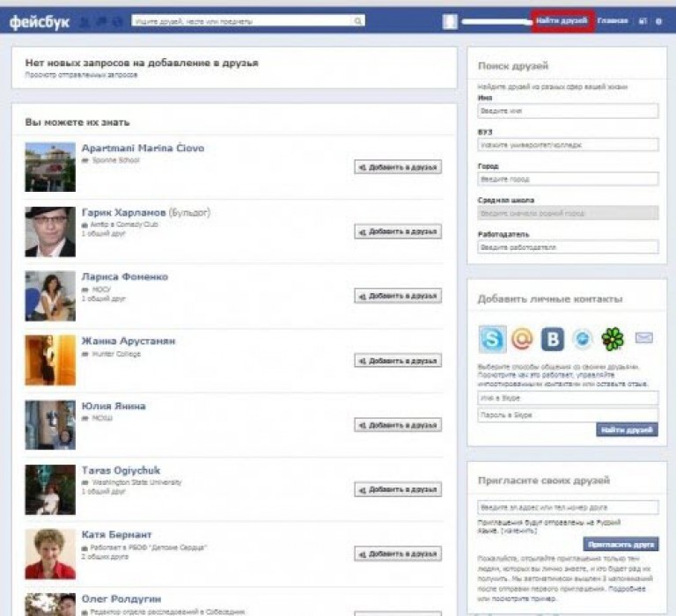Click Найти друзей in top bar
676x616 pixels.
[562, 21]
